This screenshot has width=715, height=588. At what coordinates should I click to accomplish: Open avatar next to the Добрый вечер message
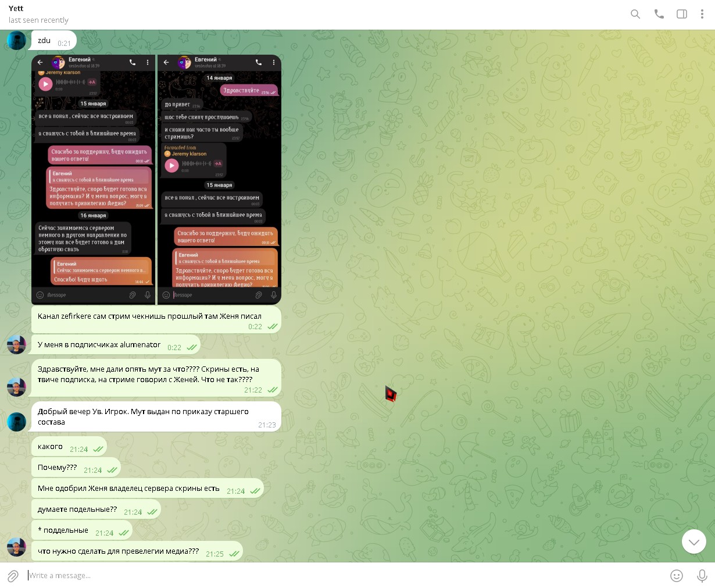pos(16,422)
